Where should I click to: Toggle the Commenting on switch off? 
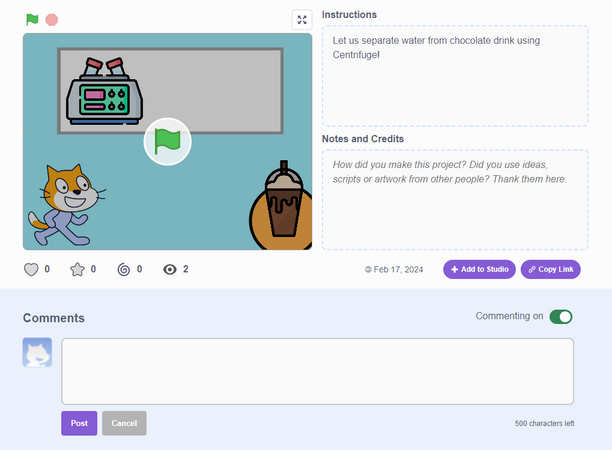point(561,317)
